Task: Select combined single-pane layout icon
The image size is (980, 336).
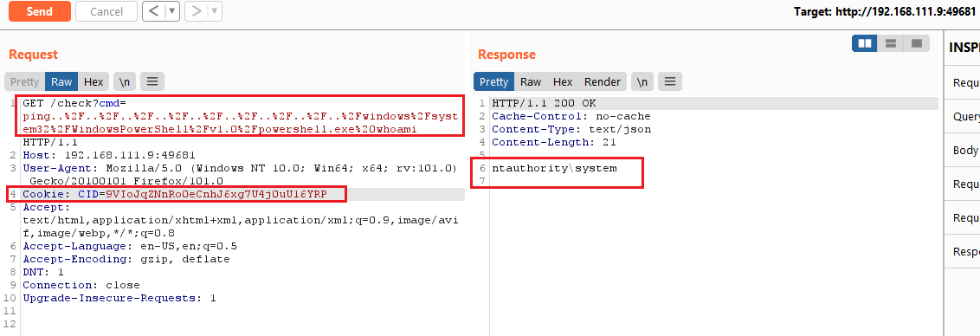Action: (917, 43)
